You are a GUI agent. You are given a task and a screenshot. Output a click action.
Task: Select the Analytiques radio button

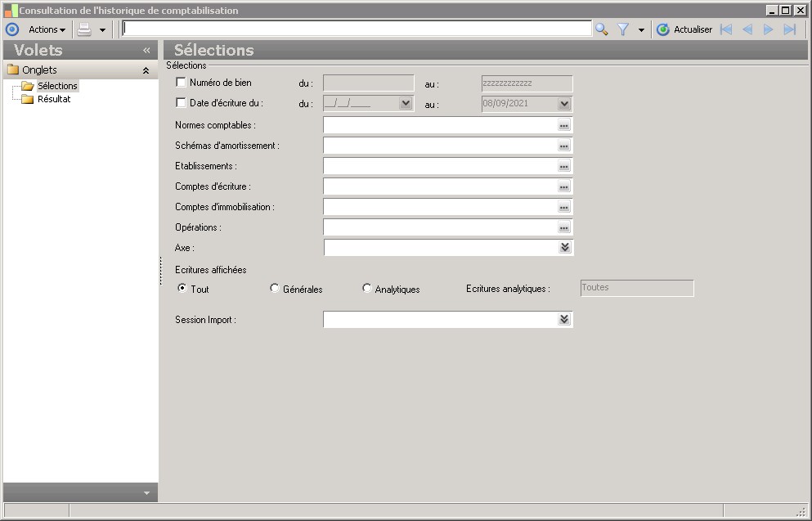tap(367, 288)
